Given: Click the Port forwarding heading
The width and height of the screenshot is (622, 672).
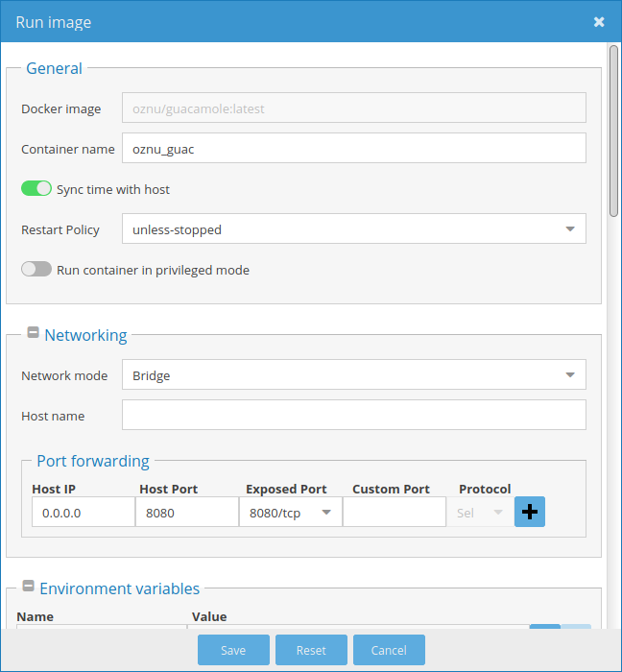Looking at the screenshot, I should click(93, 461).
